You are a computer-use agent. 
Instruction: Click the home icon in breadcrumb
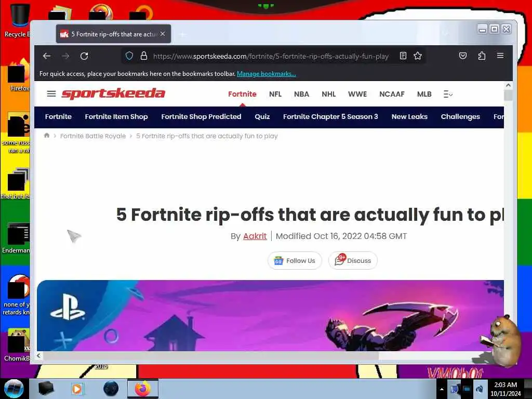point(47,136)
